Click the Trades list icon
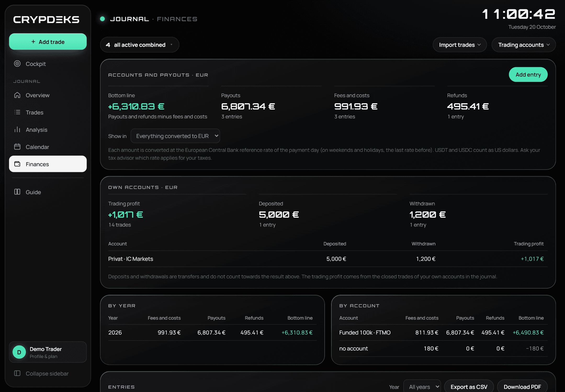 click(x=17, y=112)
